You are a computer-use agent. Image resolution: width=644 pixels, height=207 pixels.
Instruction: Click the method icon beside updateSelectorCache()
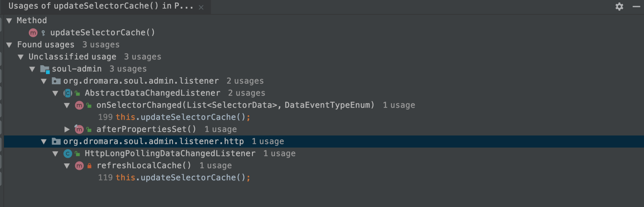coord(33,33)
